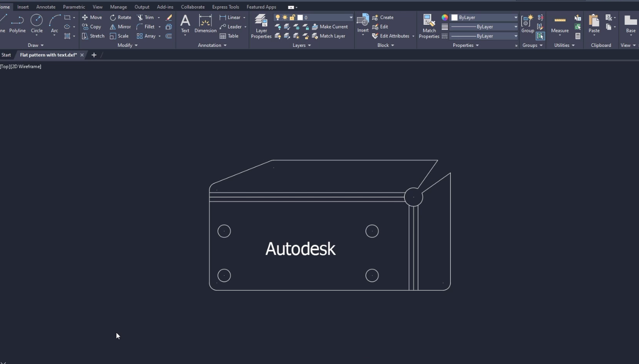Screen dimensions: 639x364
Task: Expand the Modify panel
Action: click(x=128, y=45)
